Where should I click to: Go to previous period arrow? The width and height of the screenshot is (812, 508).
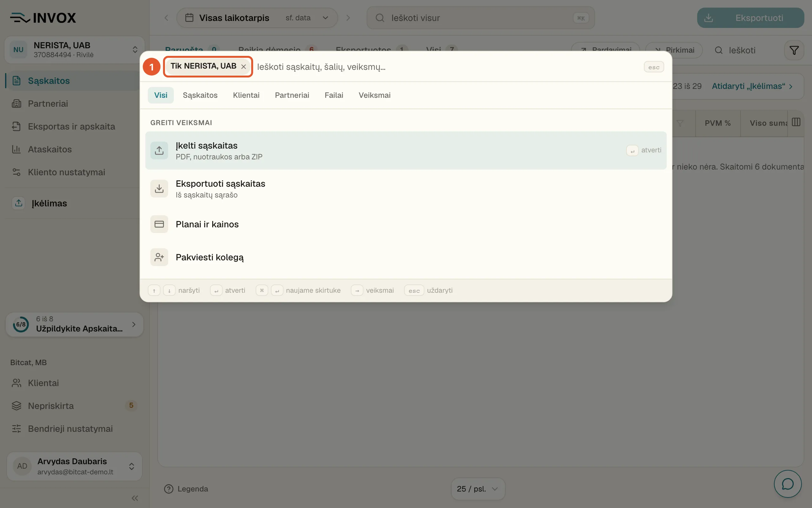167,18
